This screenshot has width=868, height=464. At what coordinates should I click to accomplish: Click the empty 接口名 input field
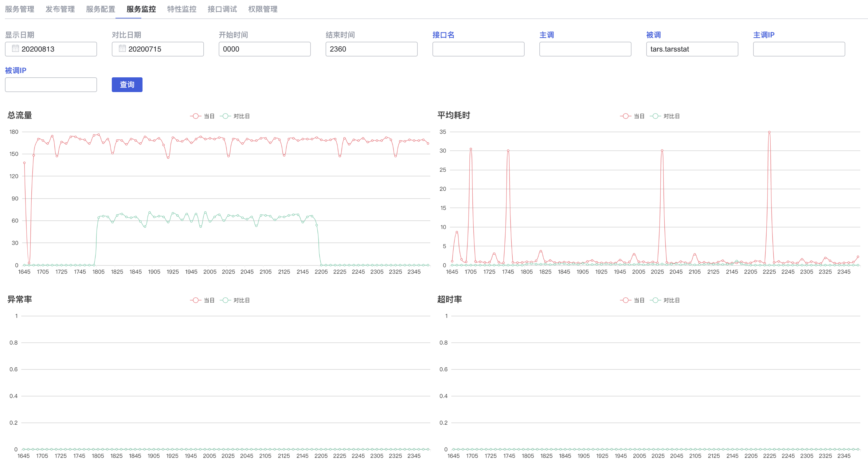[478, 49]
